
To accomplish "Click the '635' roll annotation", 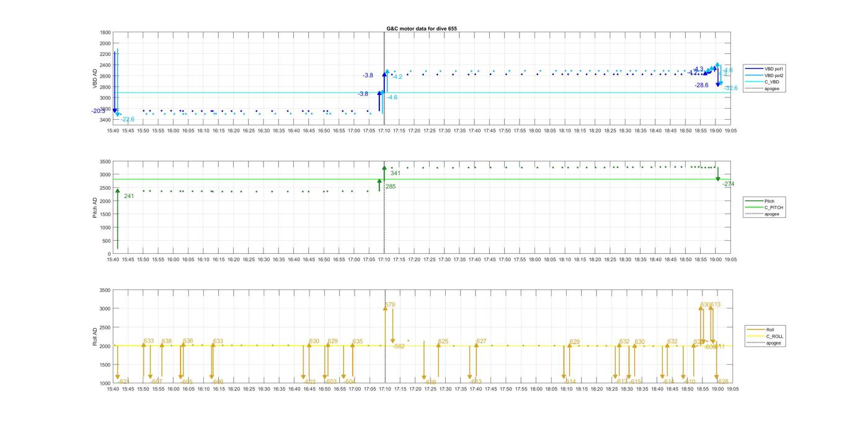I will (358, 341).
